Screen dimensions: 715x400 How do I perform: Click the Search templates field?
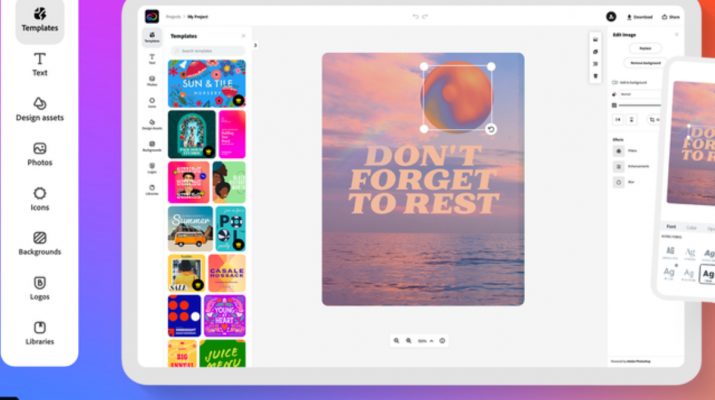tap(207, 51)
